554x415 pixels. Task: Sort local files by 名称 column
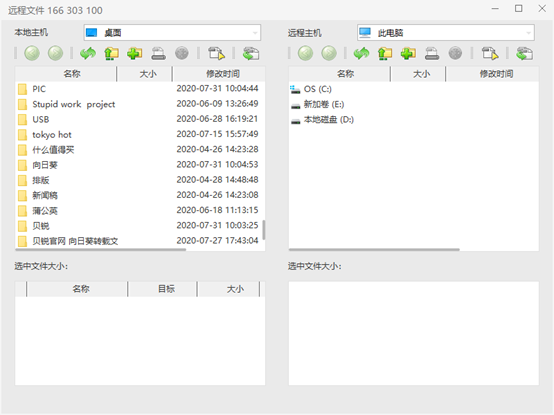click(x=66, y=74)
